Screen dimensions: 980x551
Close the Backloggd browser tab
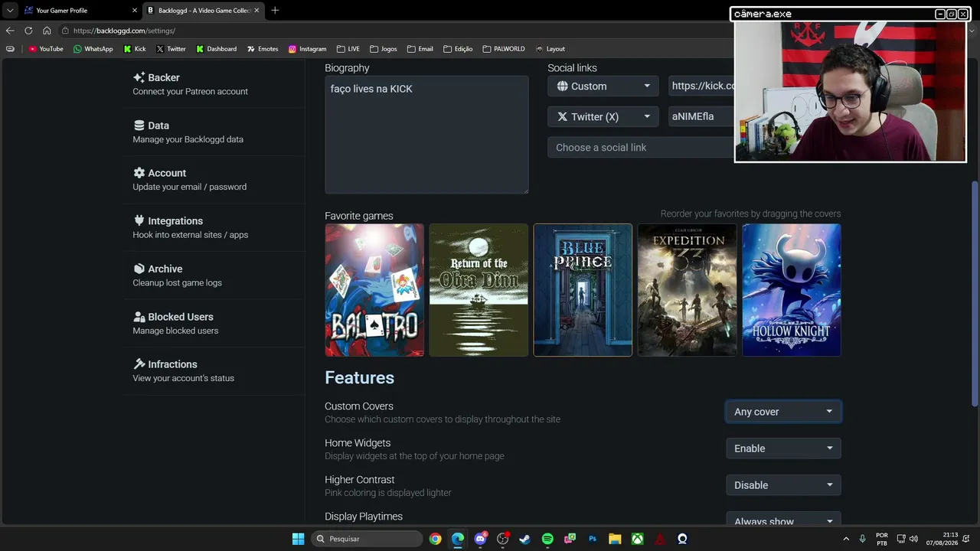click(256, 11)
